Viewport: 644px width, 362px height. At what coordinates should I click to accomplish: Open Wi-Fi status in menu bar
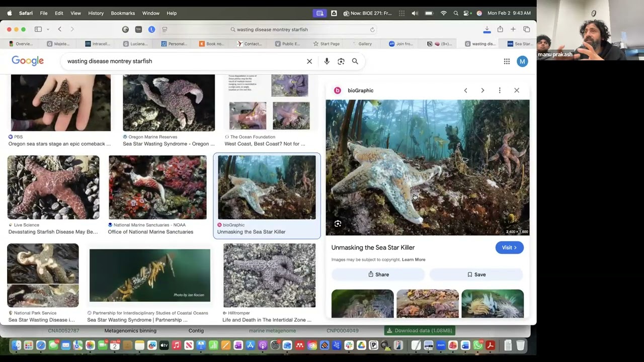443,13
